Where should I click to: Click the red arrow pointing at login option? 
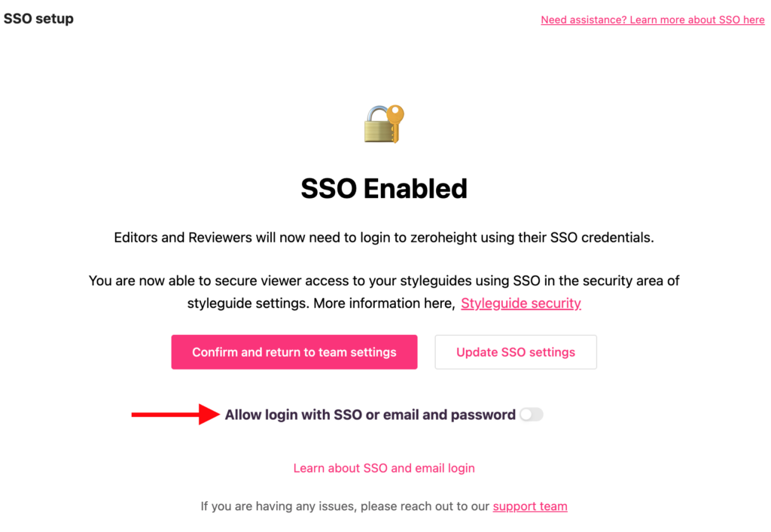pyautogui.click(x=175, y=415)
